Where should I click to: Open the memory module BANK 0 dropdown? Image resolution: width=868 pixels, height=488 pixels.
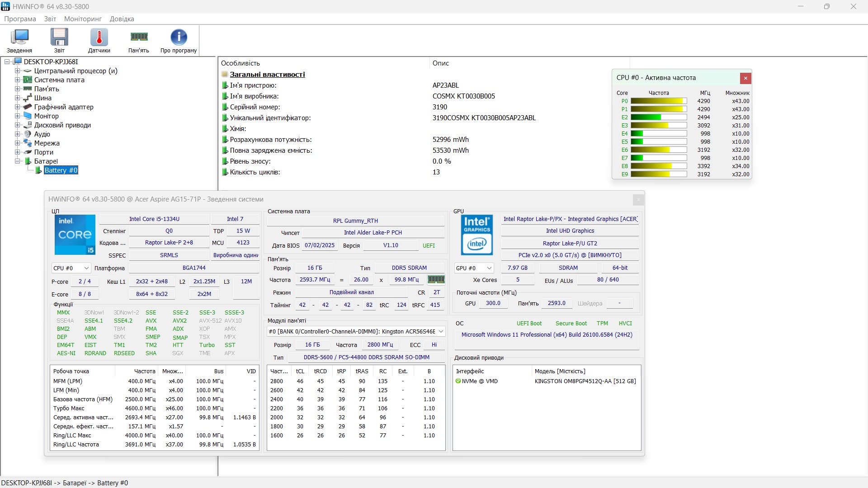coord(356,332)
